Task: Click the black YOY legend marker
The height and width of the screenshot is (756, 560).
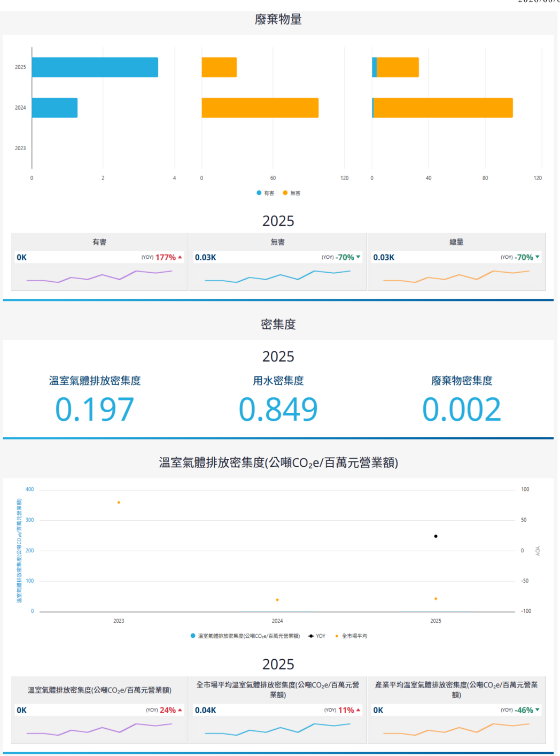Action: point(311,636)
